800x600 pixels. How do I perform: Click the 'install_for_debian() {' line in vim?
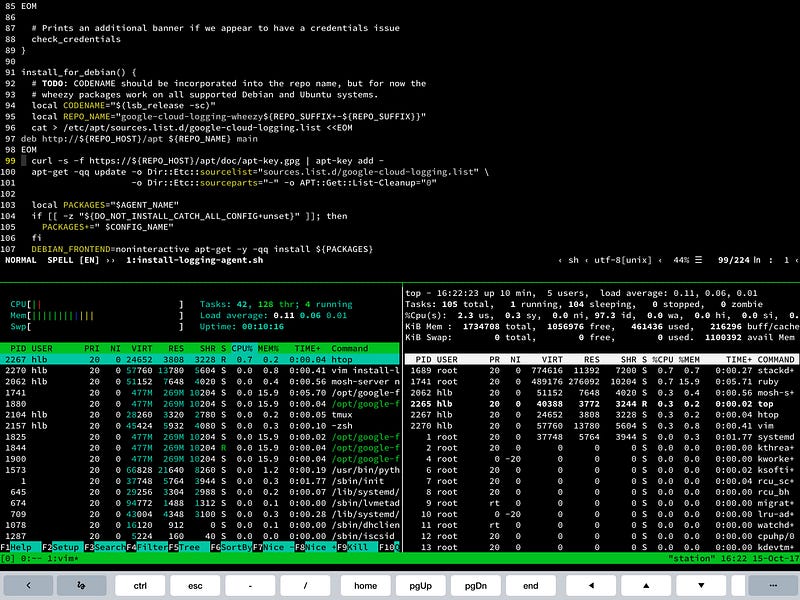coord(79,72)
